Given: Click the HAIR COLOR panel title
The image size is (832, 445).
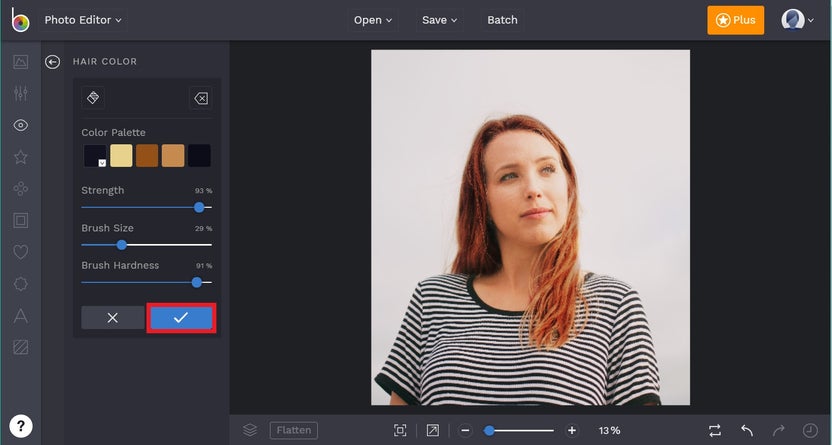Looking at the screenshot, I should [x=105, y=62].
